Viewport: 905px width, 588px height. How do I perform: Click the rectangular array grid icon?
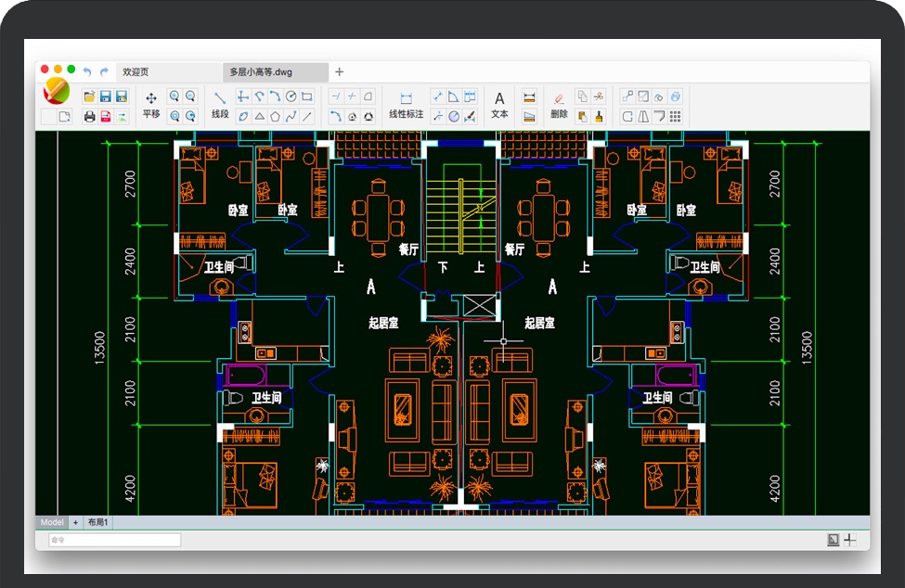pyautogui.click(x=675, y=116)
